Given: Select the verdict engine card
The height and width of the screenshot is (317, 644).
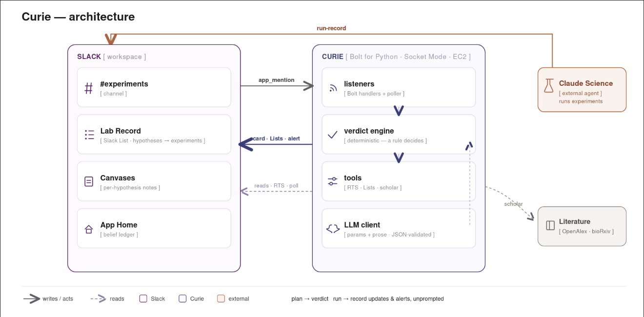Looking at the screenshot, I should (x=399, y=134).
